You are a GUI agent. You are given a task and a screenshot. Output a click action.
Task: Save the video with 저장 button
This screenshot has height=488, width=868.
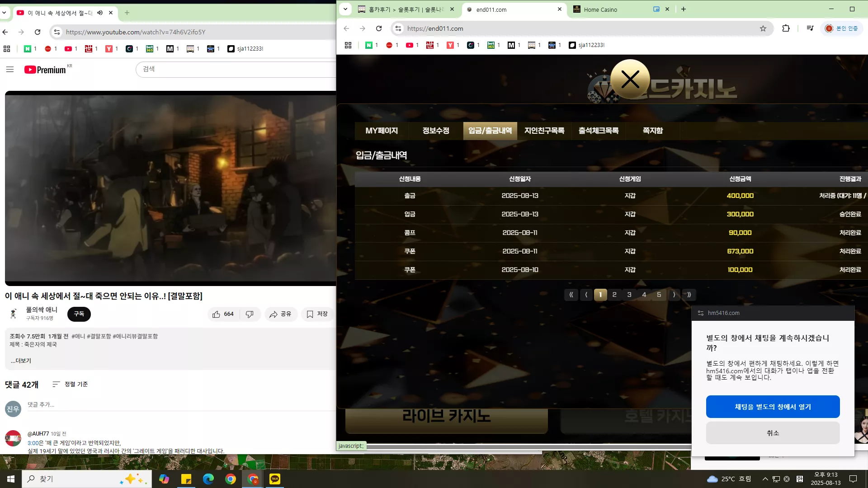[317, 314]
